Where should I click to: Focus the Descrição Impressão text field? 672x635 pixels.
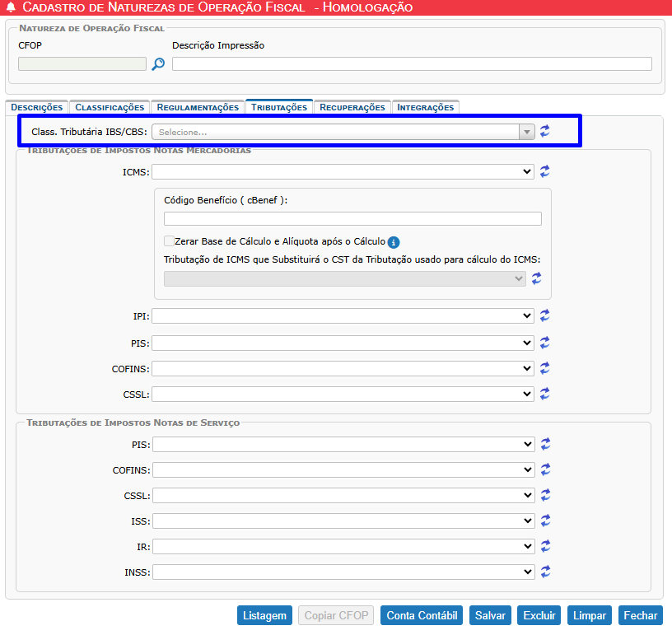tap(412, 64)
